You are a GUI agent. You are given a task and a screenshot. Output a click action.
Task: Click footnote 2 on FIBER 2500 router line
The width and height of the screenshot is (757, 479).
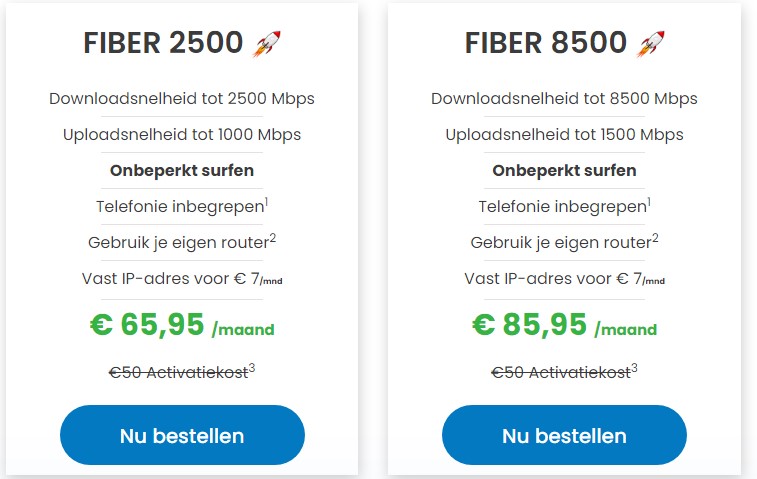coord(272,237)
